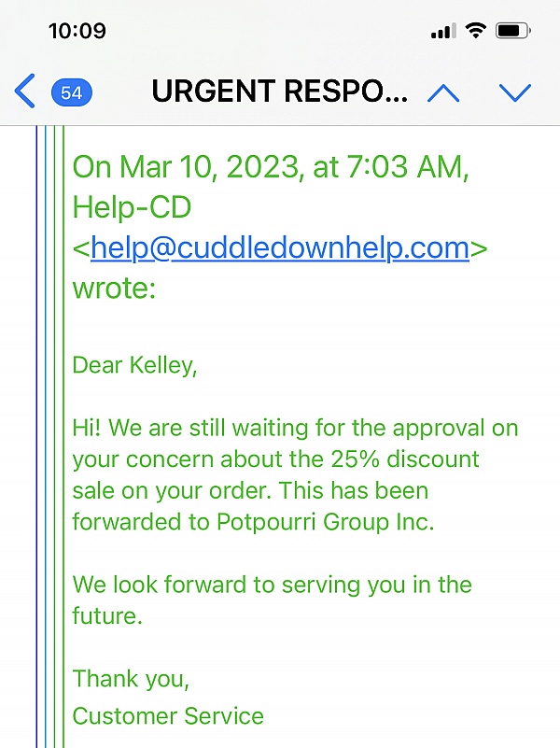The image size is (560, 748).
Task: Tap the Dear Kelley greeting line
Action: tap(134, 366)
